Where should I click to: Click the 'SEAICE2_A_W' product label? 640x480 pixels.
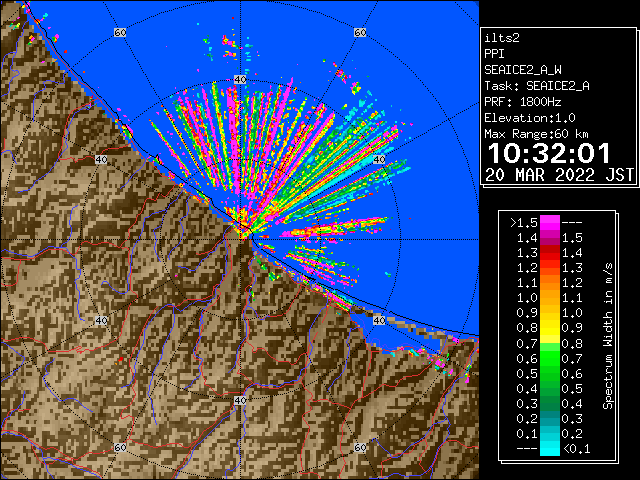[523, 70]
